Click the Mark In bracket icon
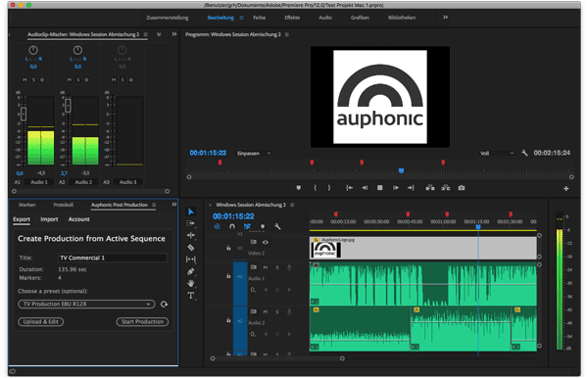Screen dimensions: 588x378 tap(315, 188)
